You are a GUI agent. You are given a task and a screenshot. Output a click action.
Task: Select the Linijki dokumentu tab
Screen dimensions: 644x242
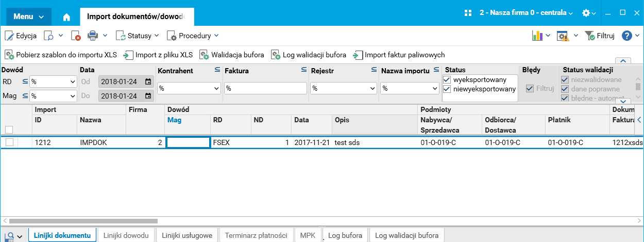point(62,235)
